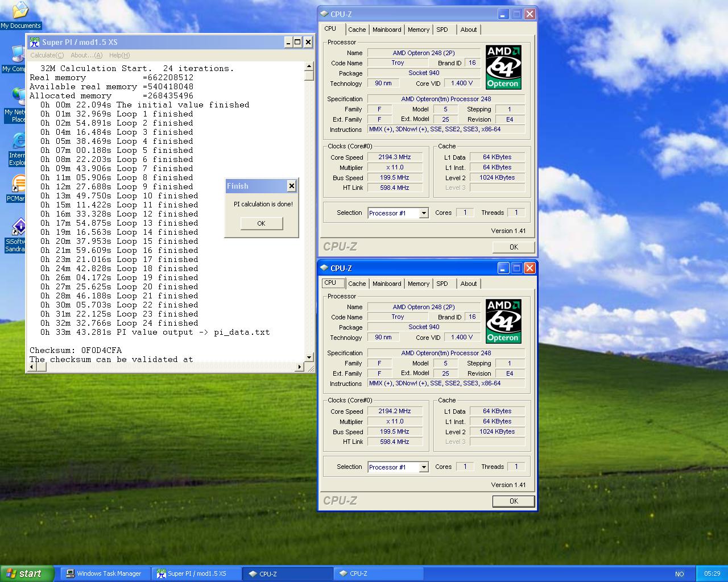This screenshot has height=582, width=728.
Task: Click Bus Speed 199.5 MHz in upper CPU-Z
Action: pos(395,178)
